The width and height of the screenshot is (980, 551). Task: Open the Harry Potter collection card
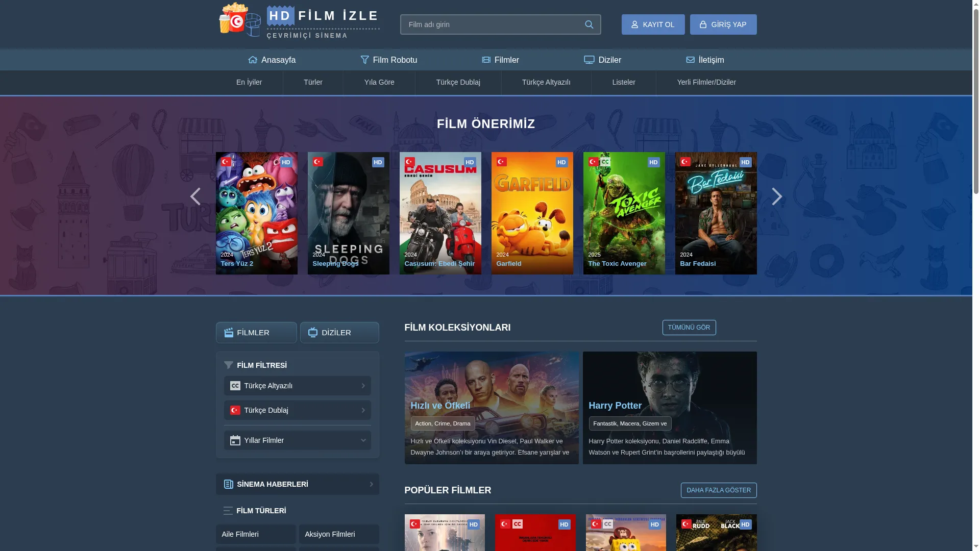tap(670, 408)
